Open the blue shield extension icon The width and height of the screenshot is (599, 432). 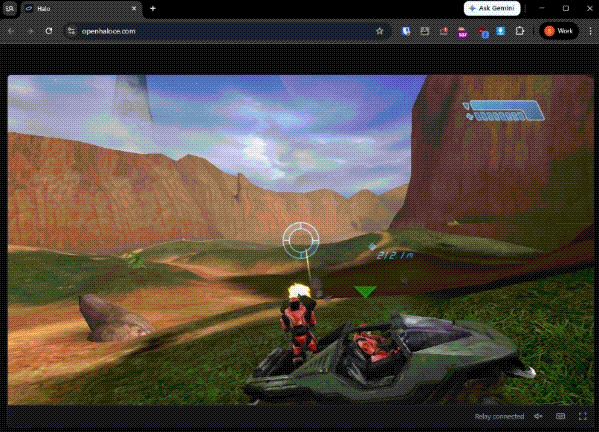point(406,31)
